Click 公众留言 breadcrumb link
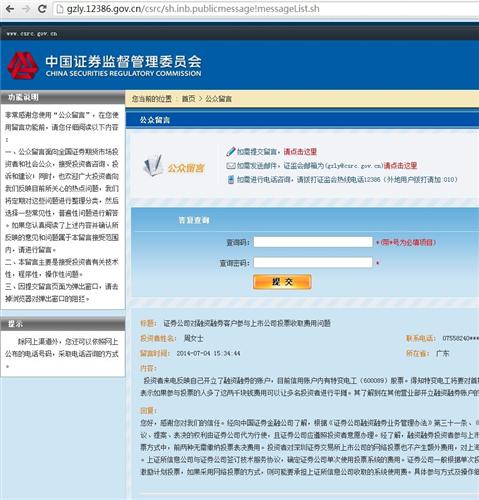 (x=218, y=99)
